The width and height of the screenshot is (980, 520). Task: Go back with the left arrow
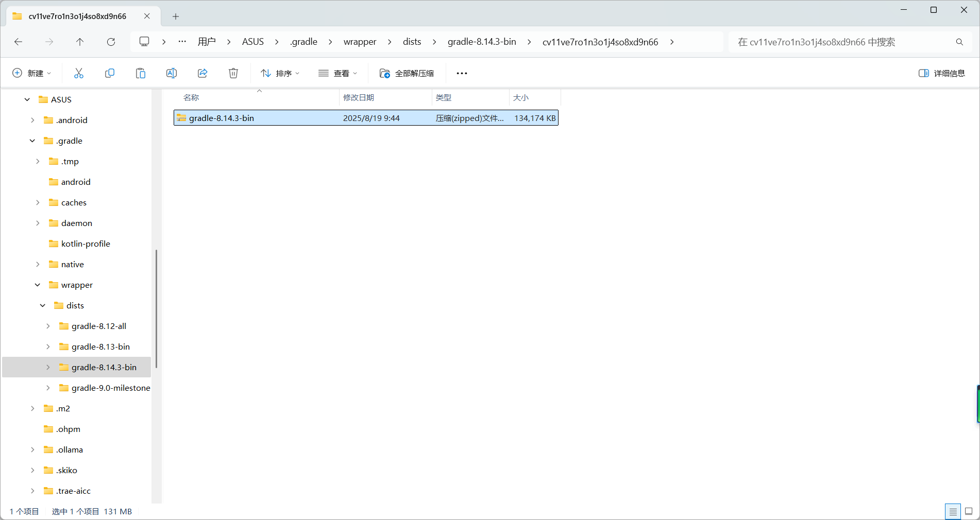tap(19, 42)
